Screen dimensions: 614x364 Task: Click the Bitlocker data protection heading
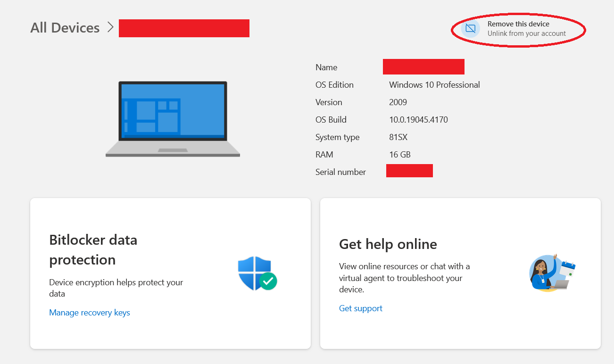93,249
